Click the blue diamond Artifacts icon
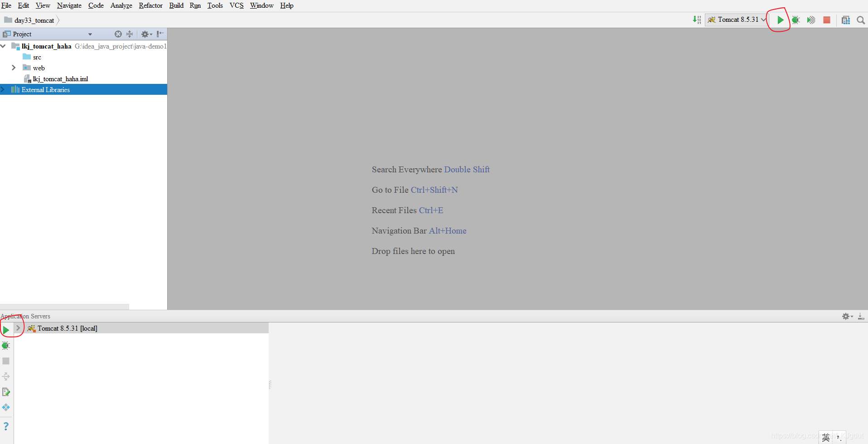 6,407
